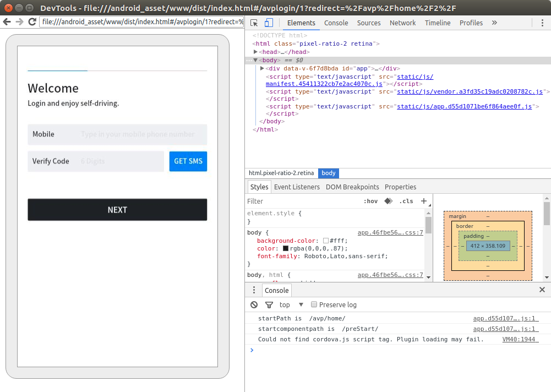Open the color format diamond icon in Styles
This screenshot has width=551, height=392.
tap(388, 201)
